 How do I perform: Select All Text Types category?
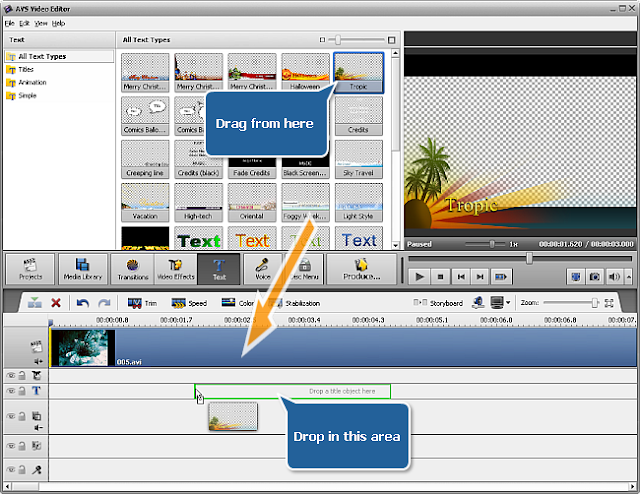[x=59, y=56]
